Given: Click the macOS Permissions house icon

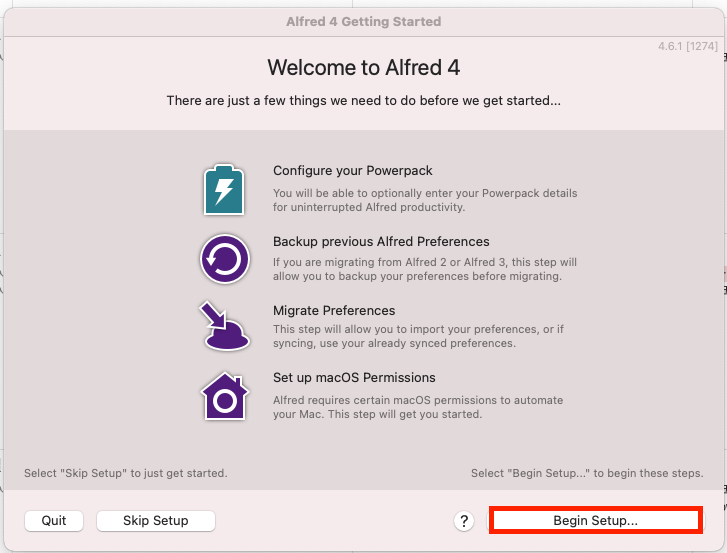Looking at the screenshot, I should point(225,396).
